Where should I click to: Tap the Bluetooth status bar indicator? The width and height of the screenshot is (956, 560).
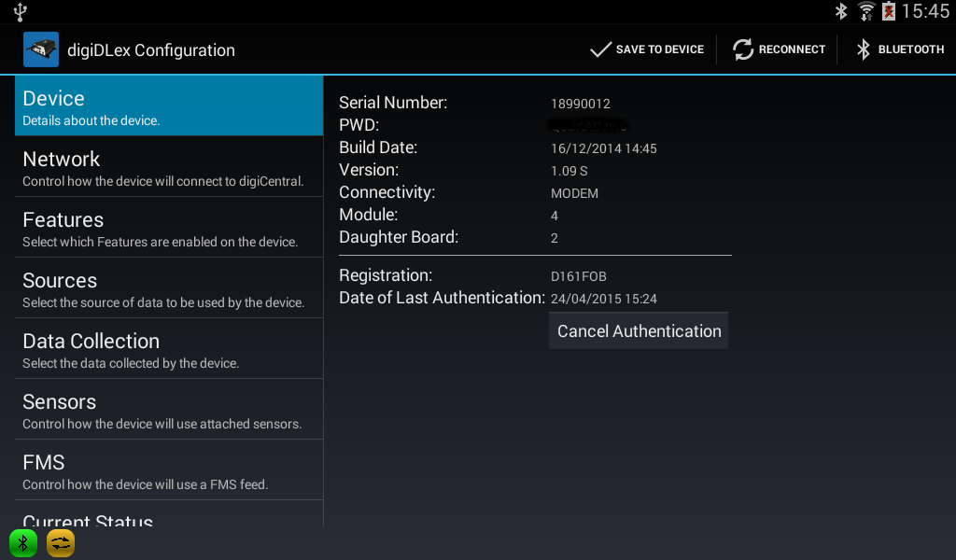[841, 11]
